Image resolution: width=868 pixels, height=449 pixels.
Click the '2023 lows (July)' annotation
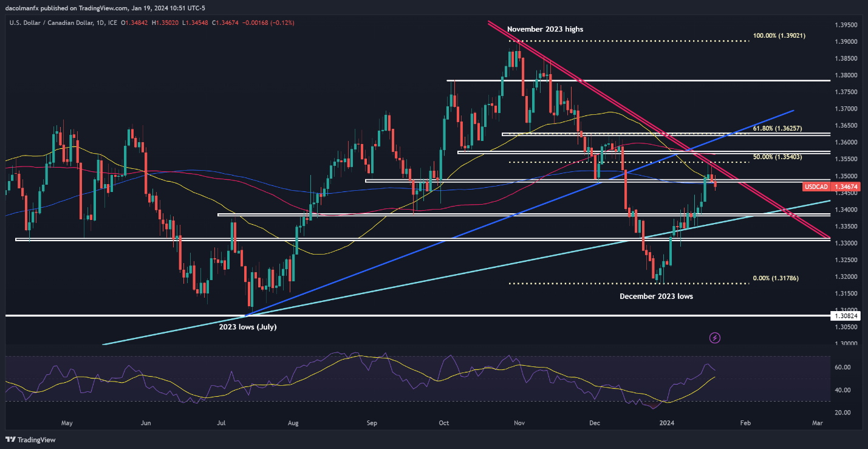click(x=248, y=327)
